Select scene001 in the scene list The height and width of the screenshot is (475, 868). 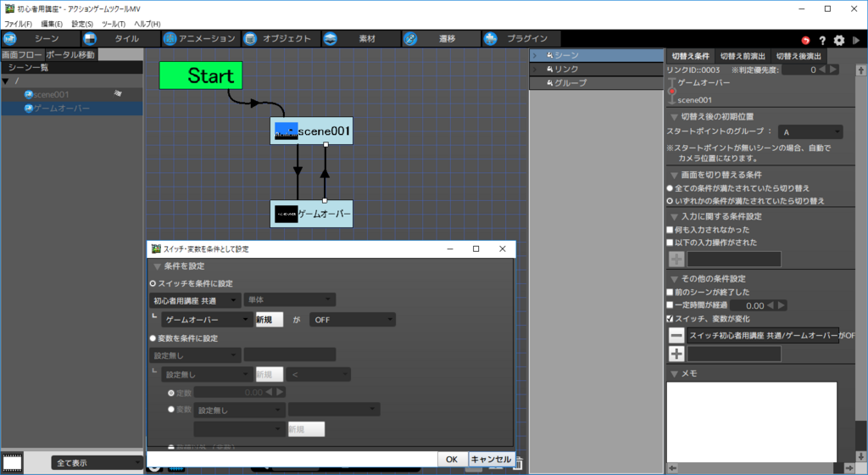[51, 95]
